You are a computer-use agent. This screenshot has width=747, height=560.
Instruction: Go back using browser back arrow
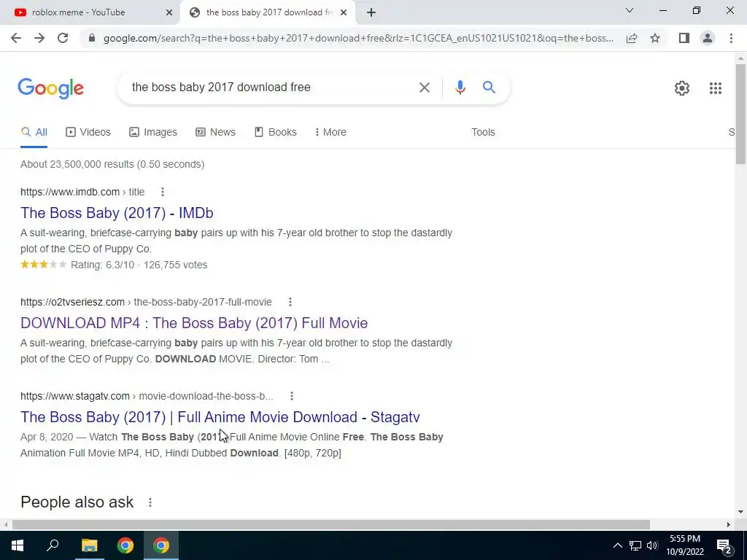[x=16, y=38]
